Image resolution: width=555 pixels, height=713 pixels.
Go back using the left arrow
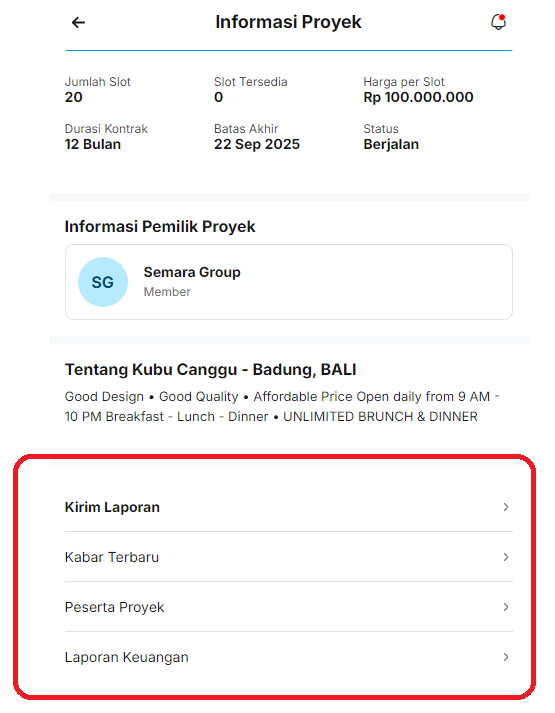tap(78, 22)
